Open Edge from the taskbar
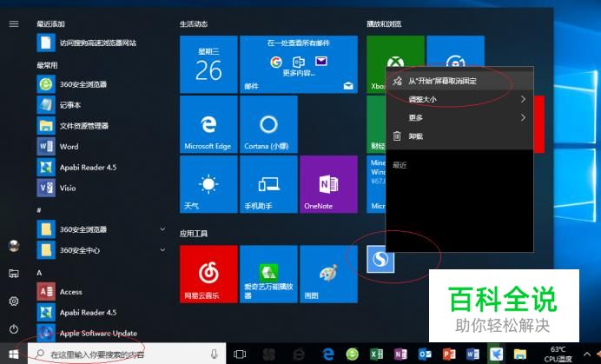Image resolution: width=601 pixels, height=364 pixels. coord(328,354)
